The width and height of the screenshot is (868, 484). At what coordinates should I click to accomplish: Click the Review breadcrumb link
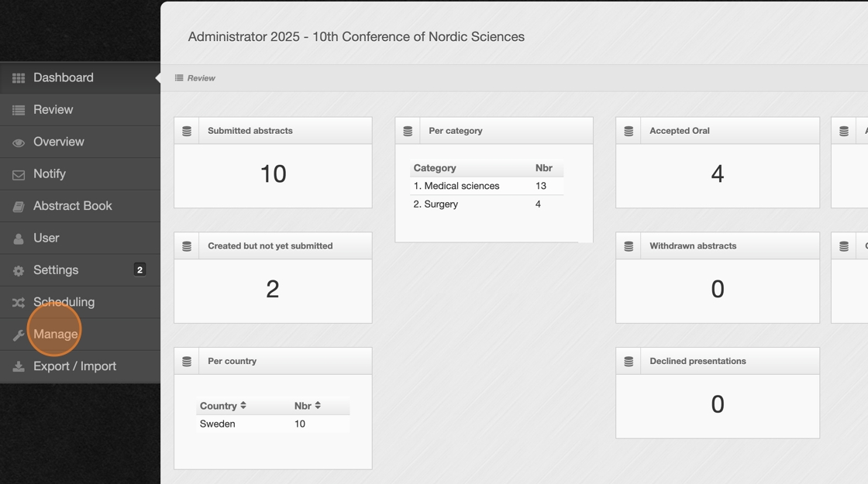(x=201, y=78)
